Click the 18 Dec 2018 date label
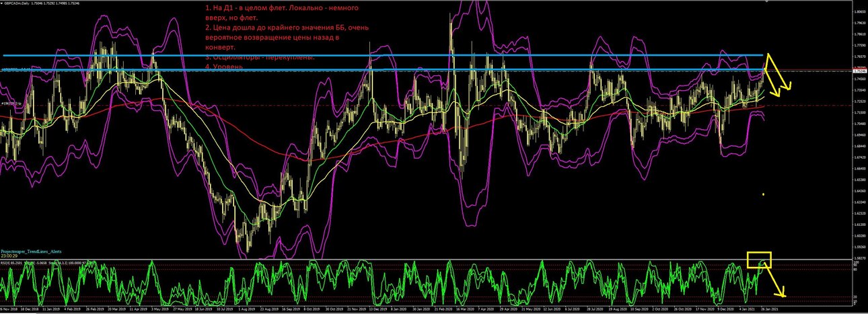Viewport: 868px width, 314px height. pyautogui.click(x=30, y=309)
